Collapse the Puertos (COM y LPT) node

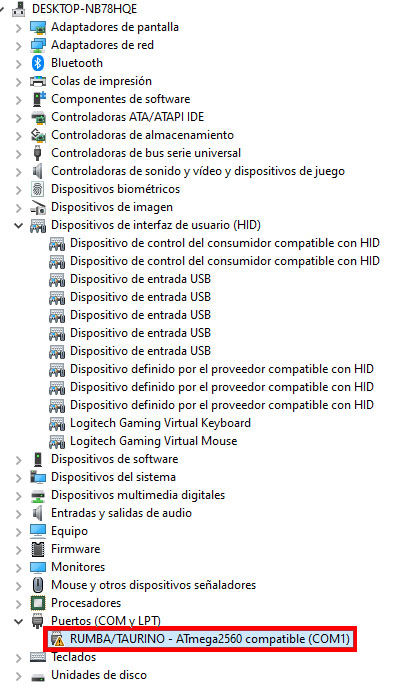pyautogui.click(x=19, y=621)
